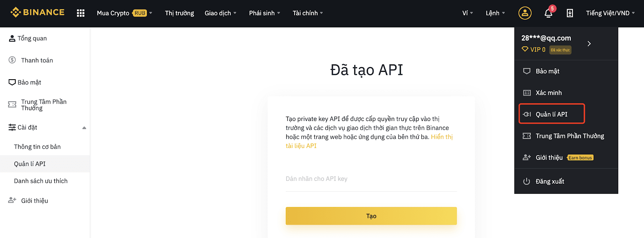Open the Thị trường menu item
The width and height of the screenshot is (644, 238).
point(180,13)
